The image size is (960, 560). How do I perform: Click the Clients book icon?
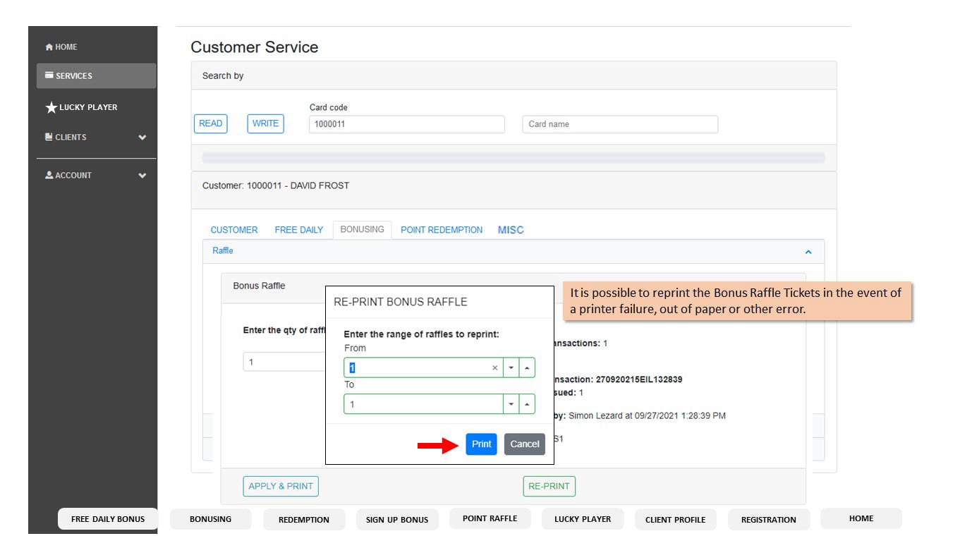point(49,137)
